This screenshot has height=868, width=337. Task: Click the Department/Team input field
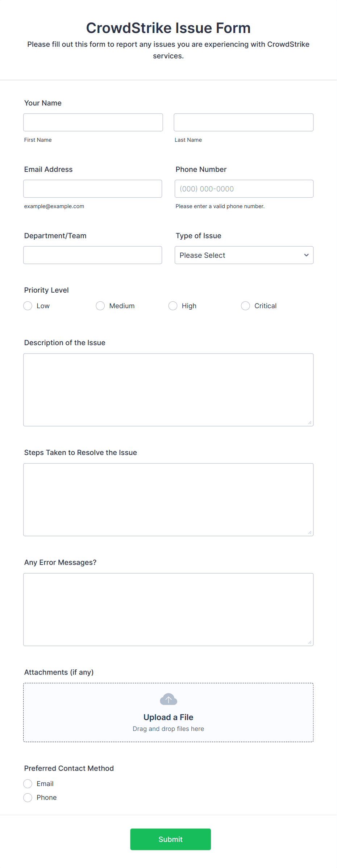(92, 255)
